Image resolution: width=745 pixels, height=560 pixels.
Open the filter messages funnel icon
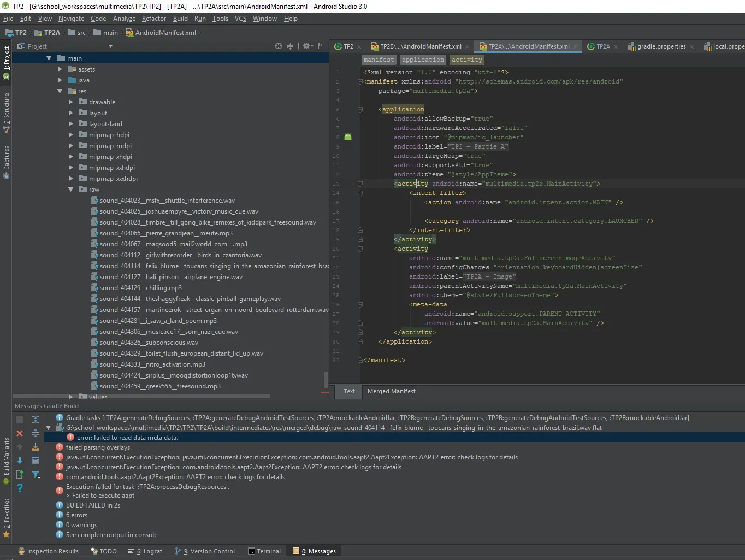pos(36,474)
